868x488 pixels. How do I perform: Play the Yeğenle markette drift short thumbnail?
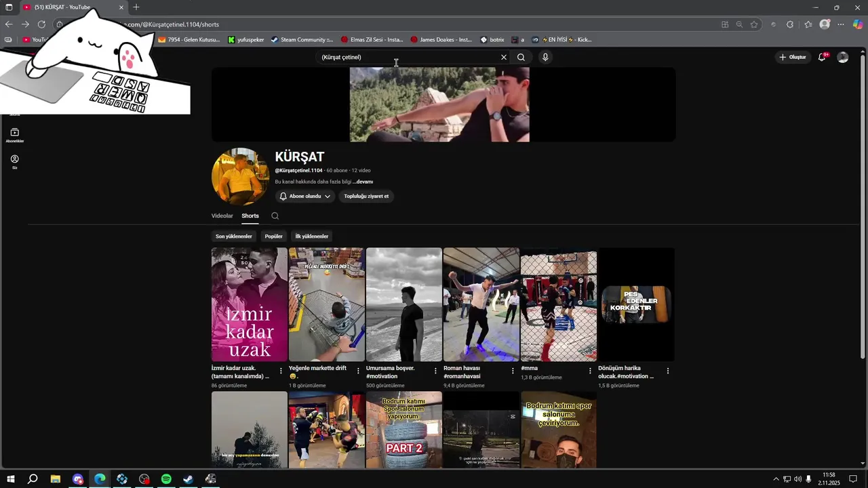tap(327, 304)
